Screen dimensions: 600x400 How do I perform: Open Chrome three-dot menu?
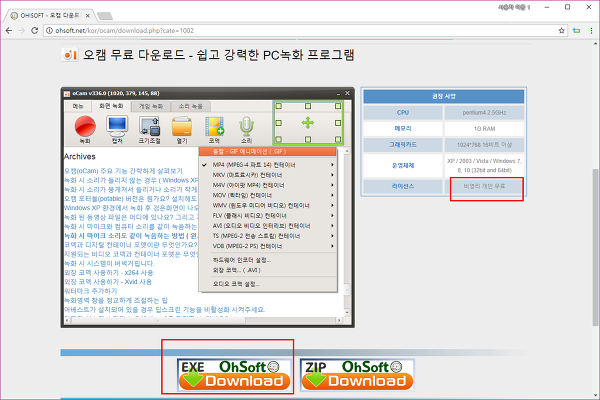pos(591,31)
